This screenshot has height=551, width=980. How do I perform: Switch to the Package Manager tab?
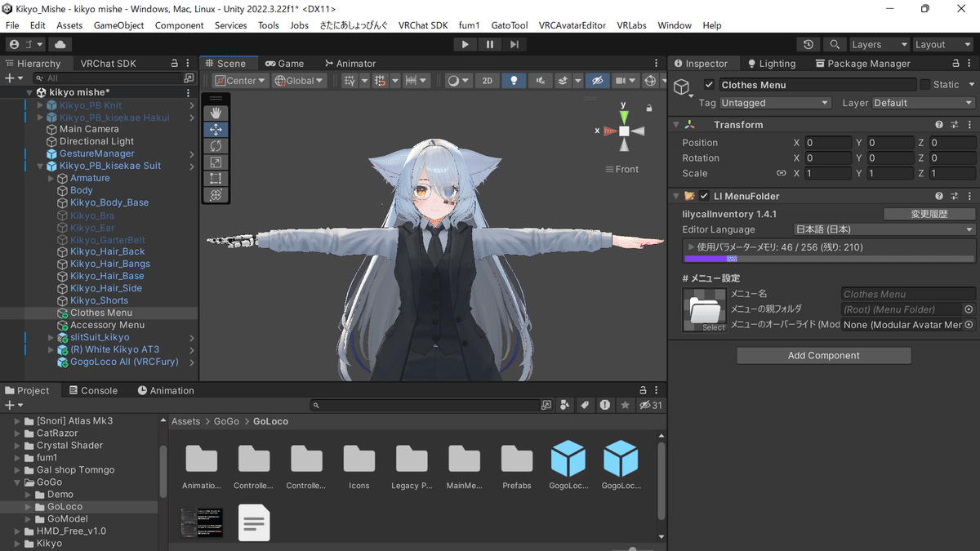(862, 63)
